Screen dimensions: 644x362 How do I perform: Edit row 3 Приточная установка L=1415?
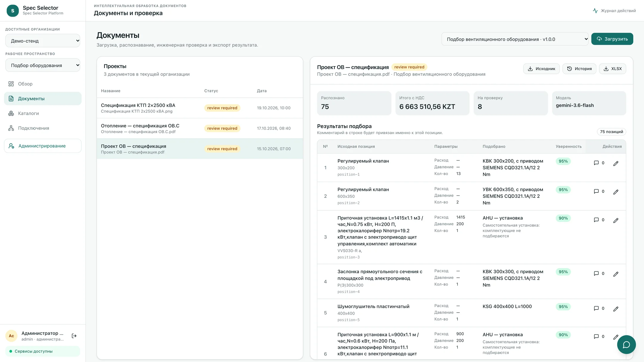(x=616, y=220)
